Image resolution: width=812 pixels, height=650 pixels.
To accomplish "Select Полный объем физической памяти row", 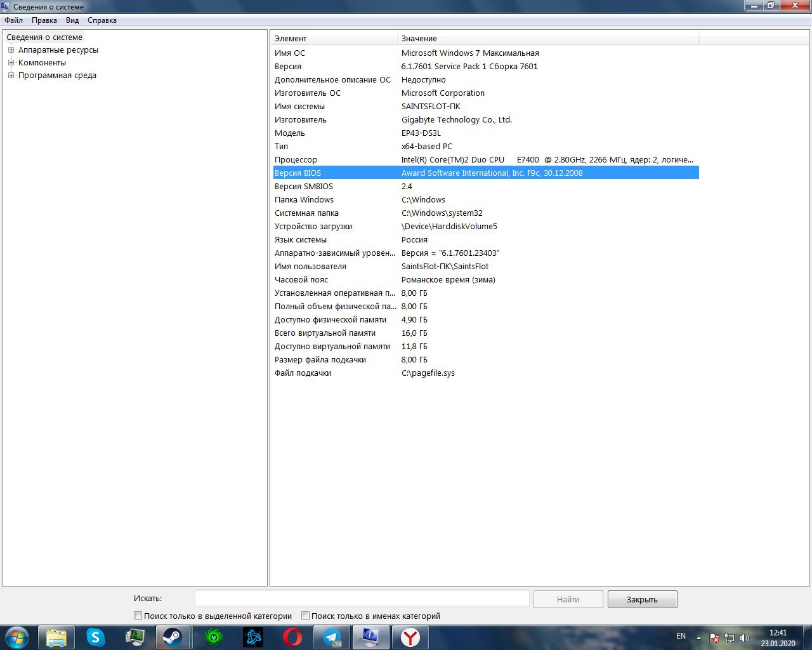I will 486,307.
